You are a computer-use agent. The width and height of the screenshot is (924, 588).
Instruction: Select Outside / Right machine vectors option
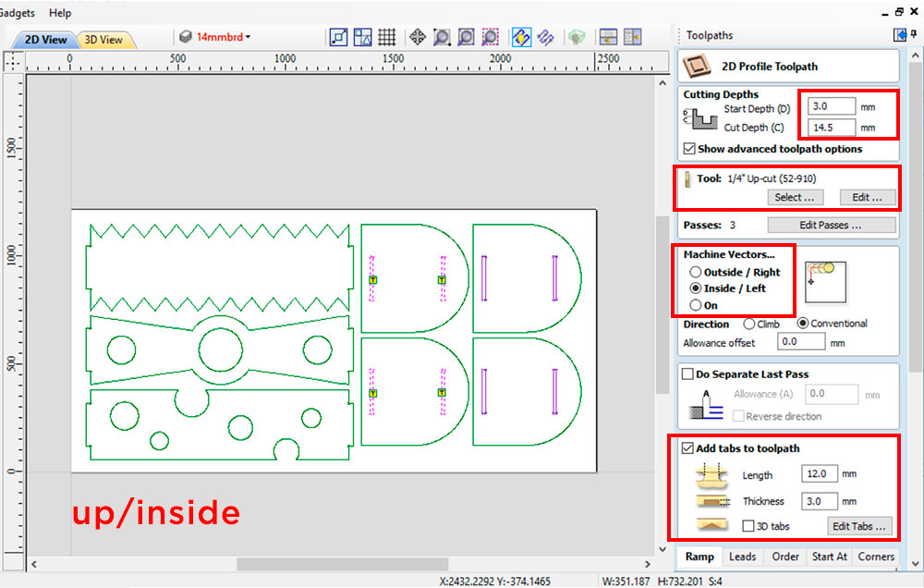696,272
